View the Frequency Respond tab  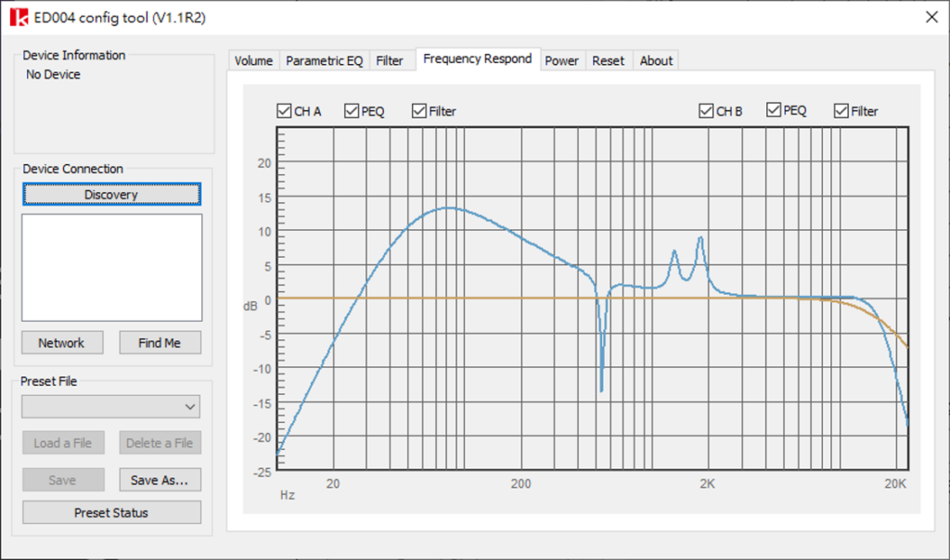tap(478, 57)
